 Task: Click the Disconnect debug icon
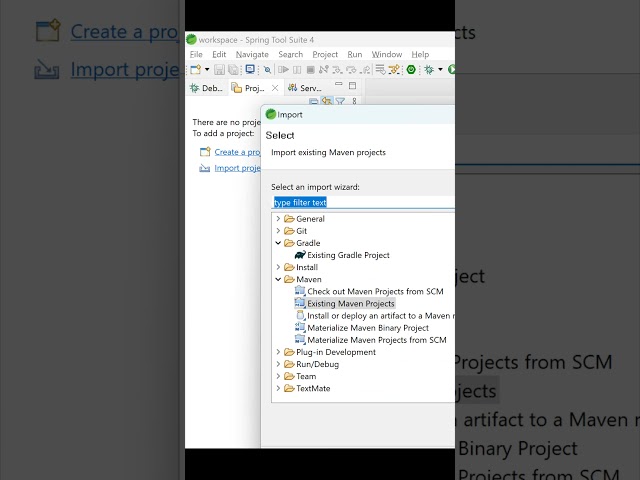coord(324,69)
